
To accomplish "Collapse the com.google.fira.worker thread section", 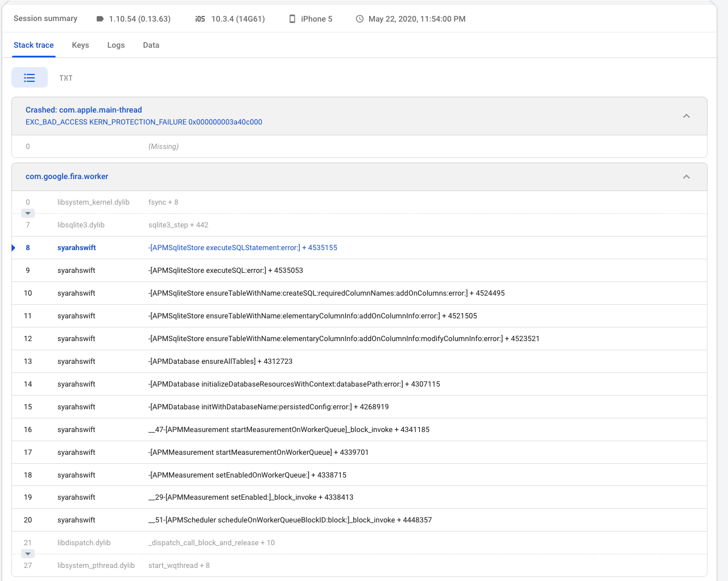I will point(686,177).
